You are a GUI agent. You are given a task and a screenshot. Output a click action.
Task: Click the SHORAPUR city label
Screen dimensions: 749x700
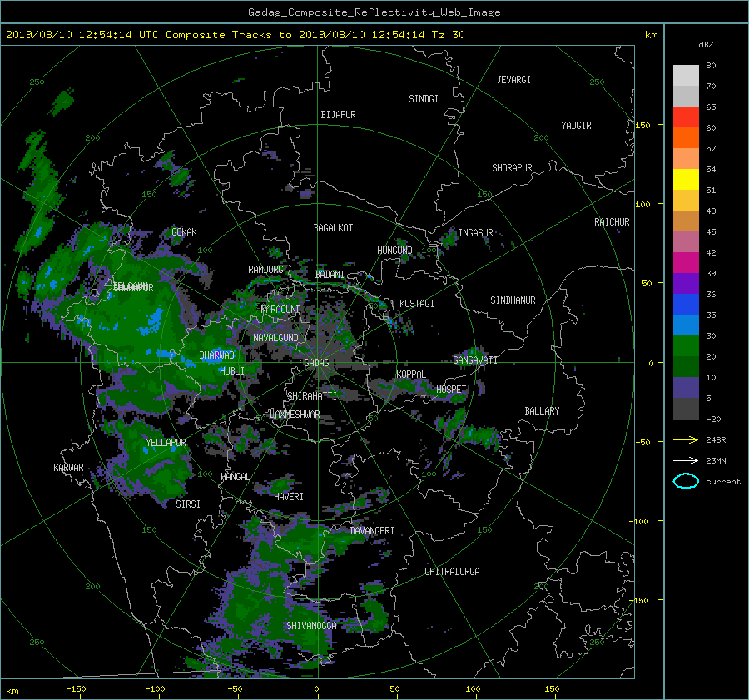point(512,168)
